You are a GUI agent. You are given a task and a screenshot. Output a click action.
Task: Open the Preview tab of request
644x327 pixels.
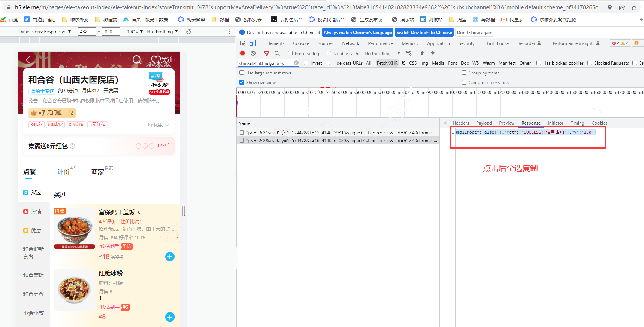click(507, 123)
